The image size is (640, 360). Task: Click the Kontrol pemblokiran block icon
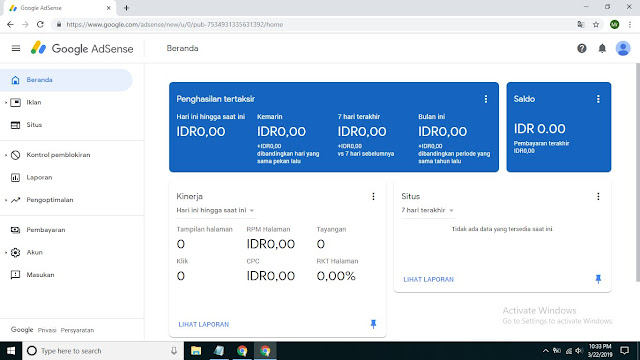pos(16,155)
